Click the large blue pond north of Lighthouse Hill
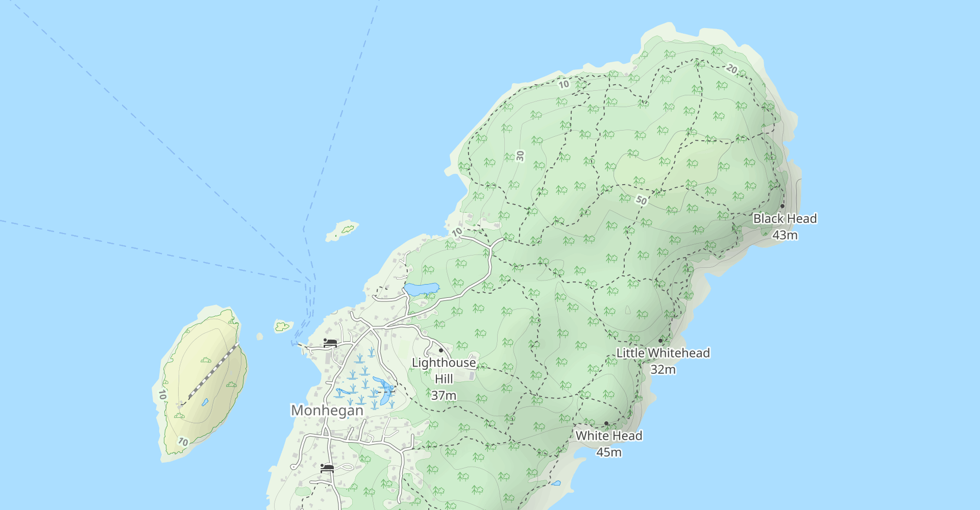This screenshot has width=980, height=510. pyautogui.click(x=422, y=289)
